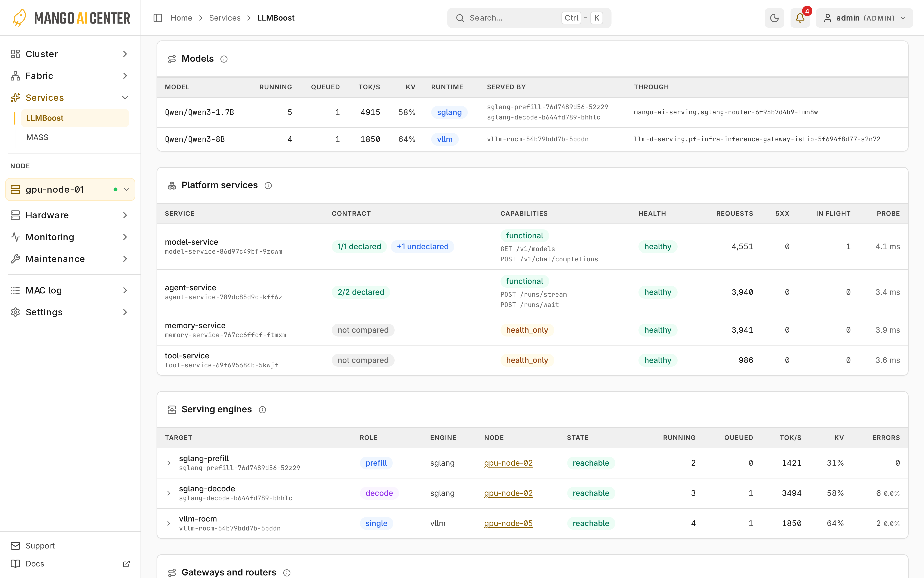Click the Models section icon

[172, 59]
